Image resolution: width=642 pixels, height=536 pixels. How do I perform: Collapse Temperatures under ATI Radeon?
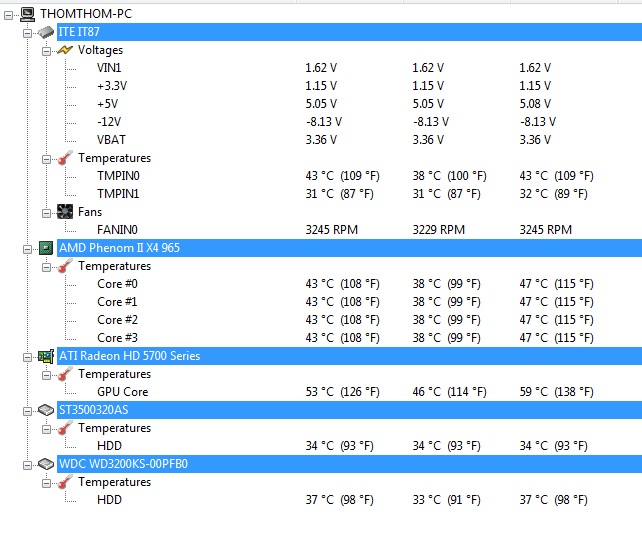pyautogui.click(x=46, y=375)
